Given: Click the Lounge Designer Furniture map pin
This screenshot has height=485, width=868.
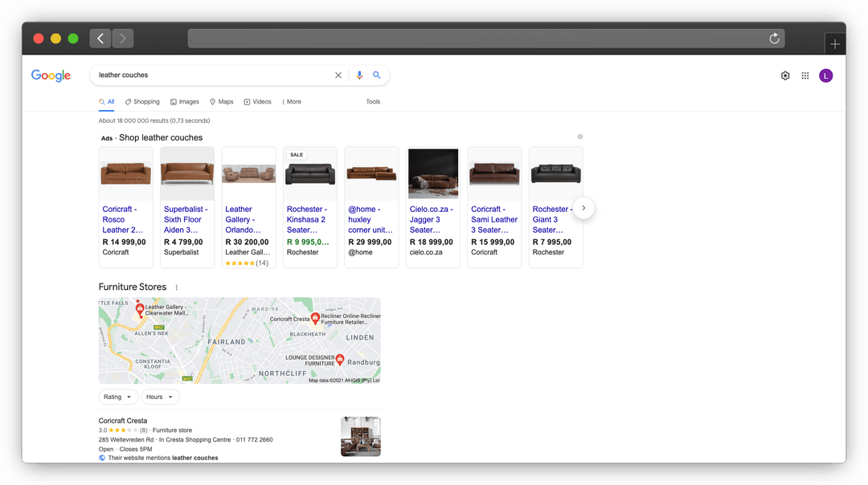Looking at the screenshot, I should pos(340,360).
